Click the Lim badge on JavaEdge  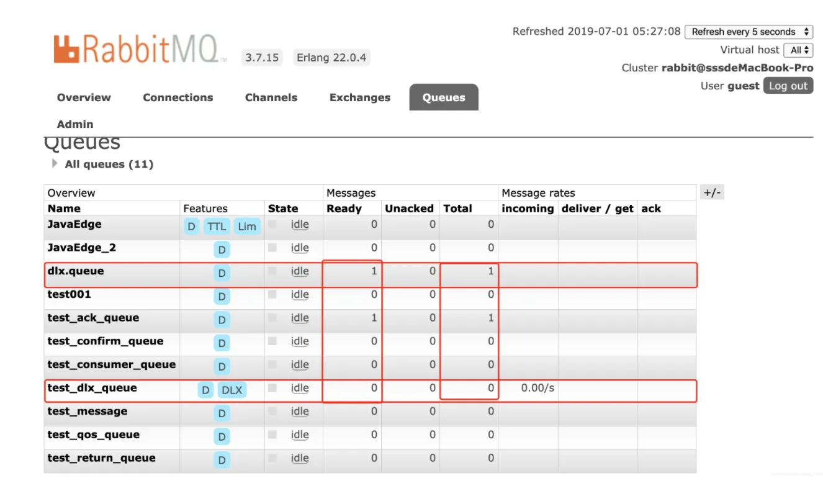(247, 227)
